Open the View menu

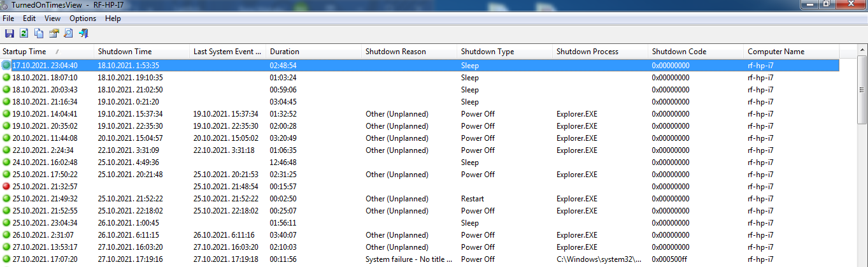coord(53,18)
